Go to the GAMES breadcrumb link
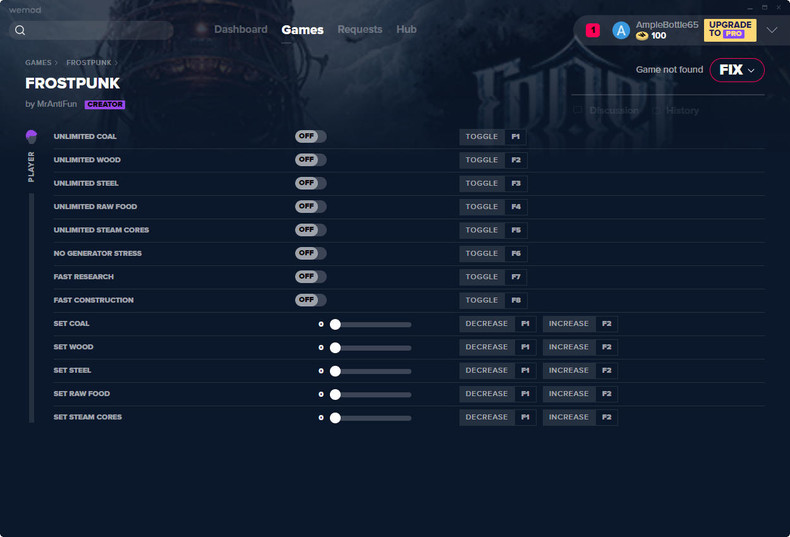The height and width of the screenshot is (537, 790). click(x=38, y=62)
